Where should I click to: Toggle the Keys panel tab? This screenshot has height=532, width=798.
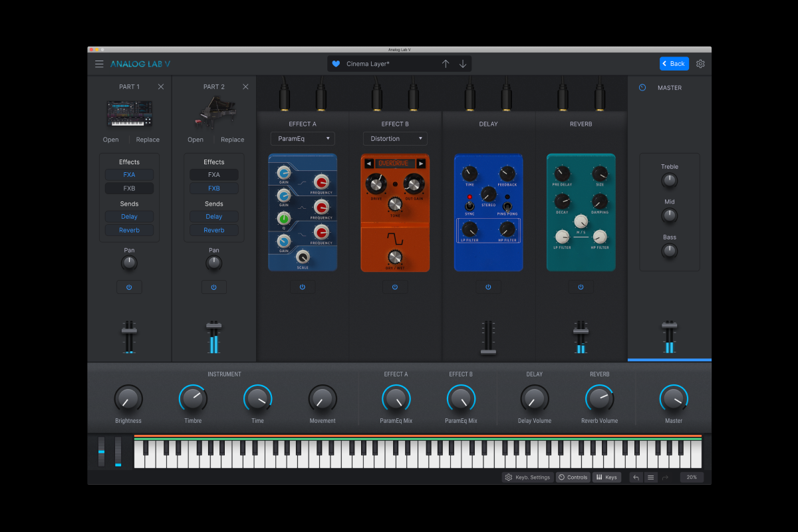point(606,477)
